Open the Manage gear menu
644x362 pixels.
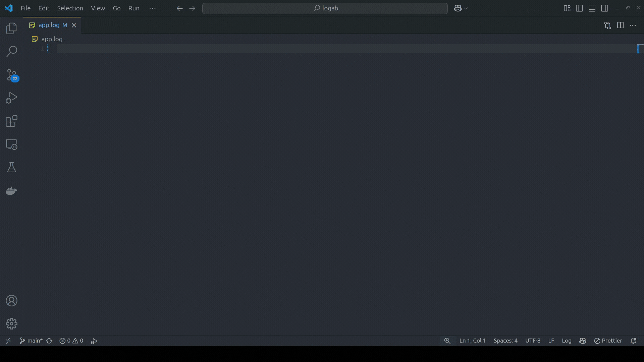[x=11, y=324]
